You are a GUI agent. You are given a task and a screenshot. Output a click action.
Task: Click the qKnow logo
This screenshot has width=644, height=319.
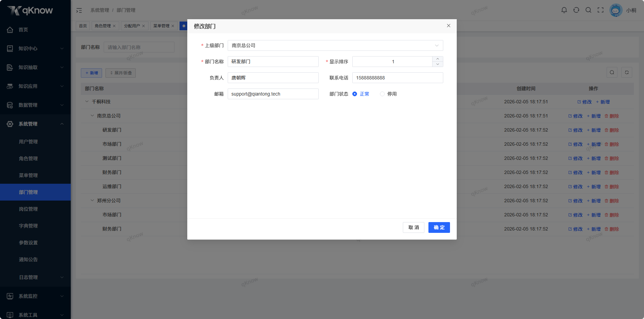click(x=30, y=10)
